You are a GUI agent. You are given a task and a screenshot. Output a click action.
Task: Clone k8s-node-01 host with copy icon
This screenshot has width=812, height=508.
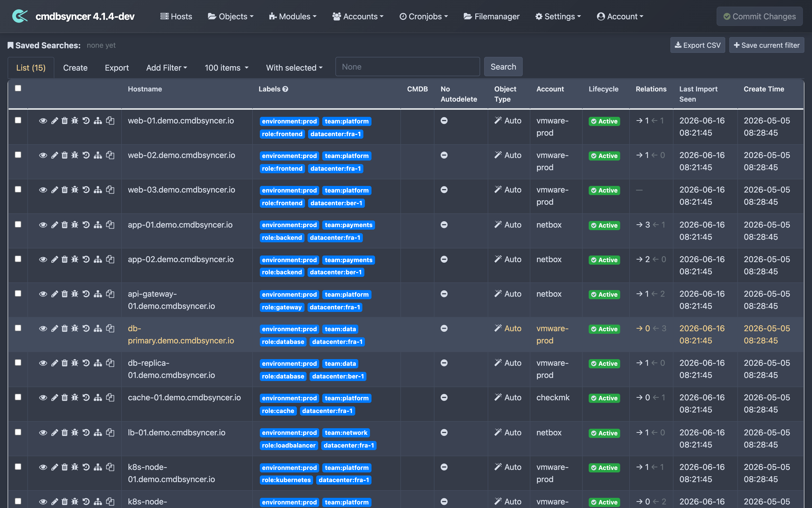pos(110,467)
